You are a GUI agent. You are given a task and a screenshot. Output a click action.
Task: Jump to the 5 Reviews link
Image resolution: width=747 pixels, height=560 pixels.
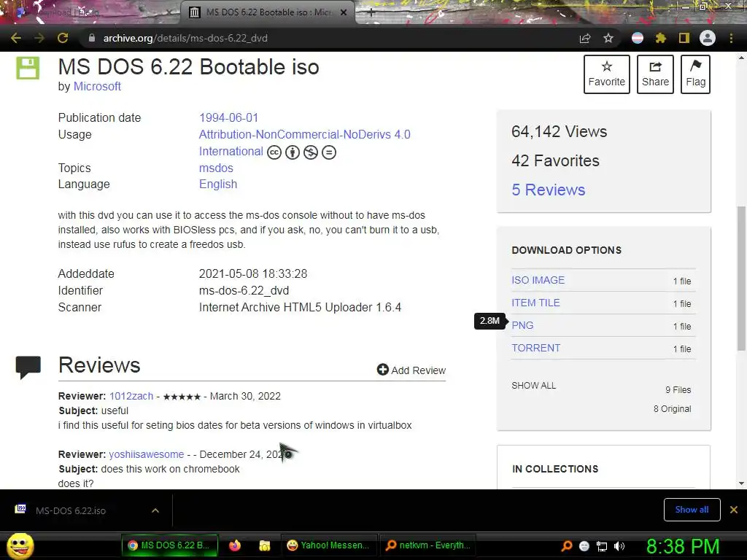click(549, 190)
